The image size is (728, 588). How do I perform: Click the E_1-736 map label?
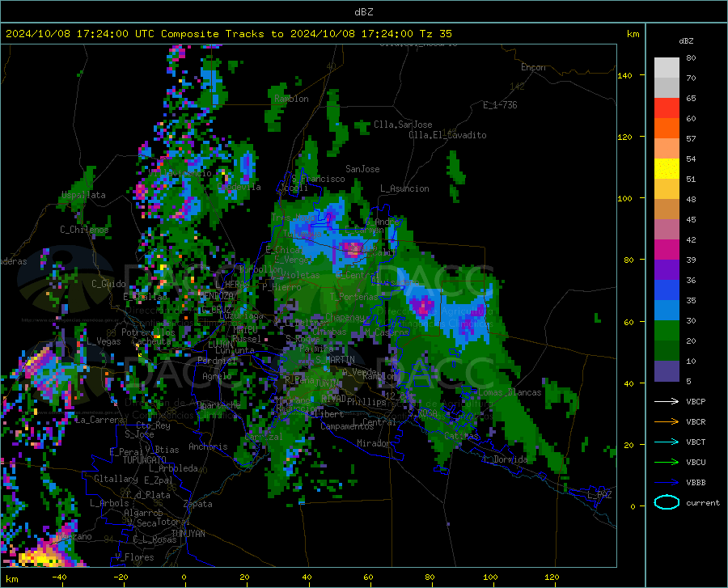click(x=500, y=105)
